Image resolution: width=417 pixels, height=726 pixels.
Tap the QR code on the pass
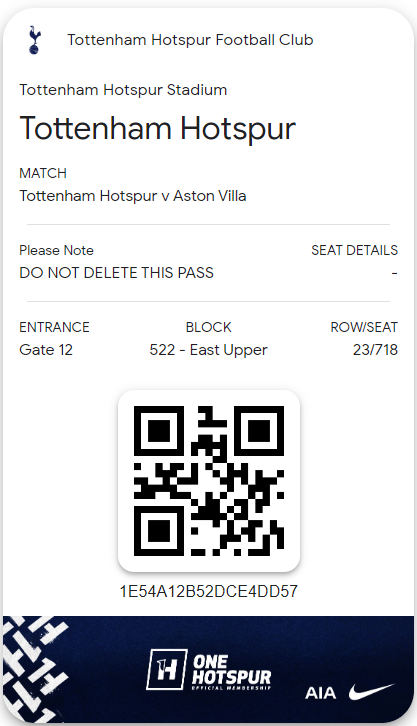click(x=209, y=481)
